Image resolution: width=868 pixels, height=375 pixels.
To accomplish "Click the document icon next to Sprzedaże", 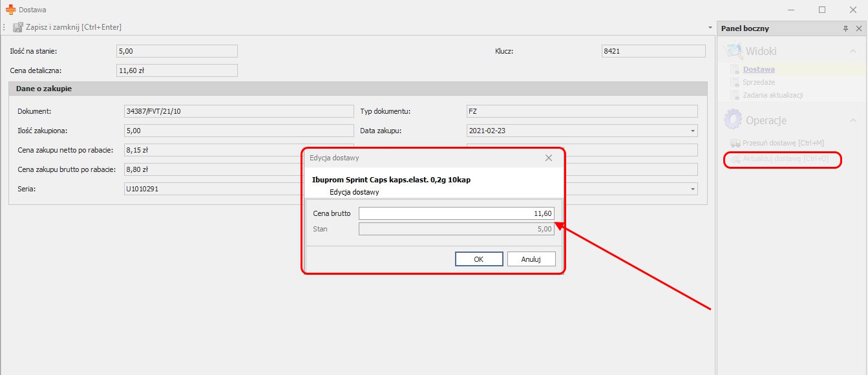I will [x=735, y=82].
